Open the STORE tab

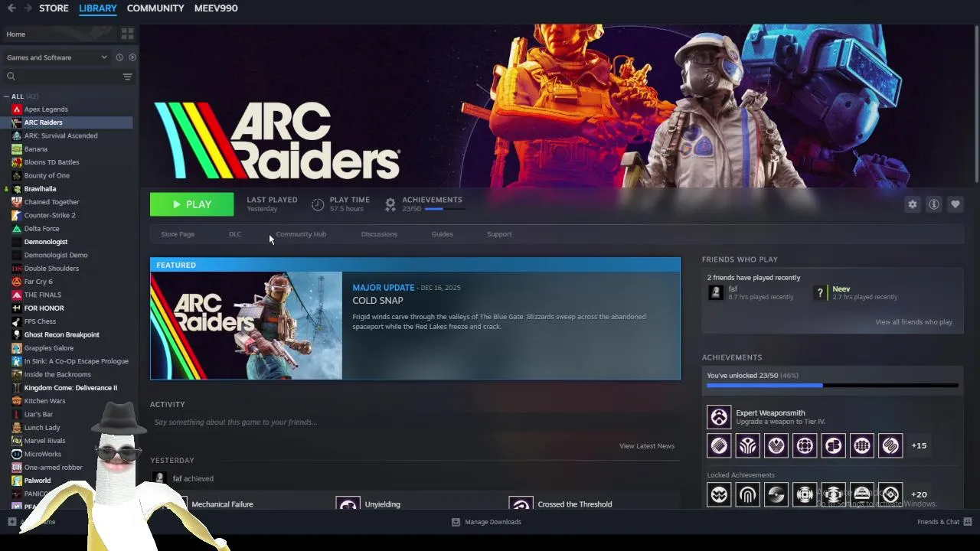pos(54,8)
